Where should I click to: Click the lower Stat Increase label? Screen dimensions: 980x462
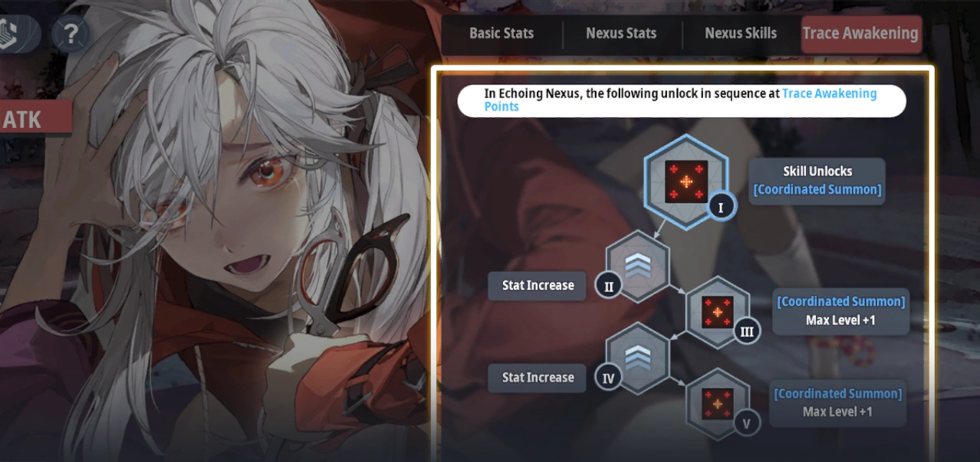[537, 378]
